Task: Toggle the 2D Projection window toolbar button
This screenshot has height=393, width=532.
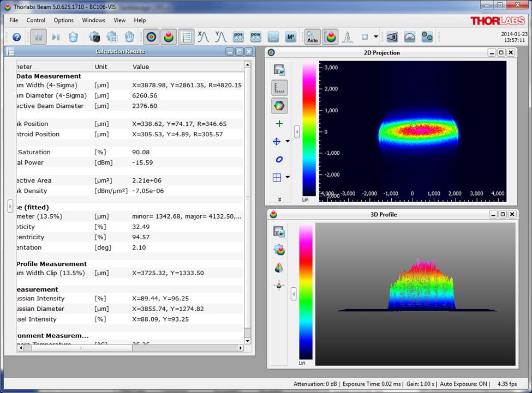Action: [152, 37]
